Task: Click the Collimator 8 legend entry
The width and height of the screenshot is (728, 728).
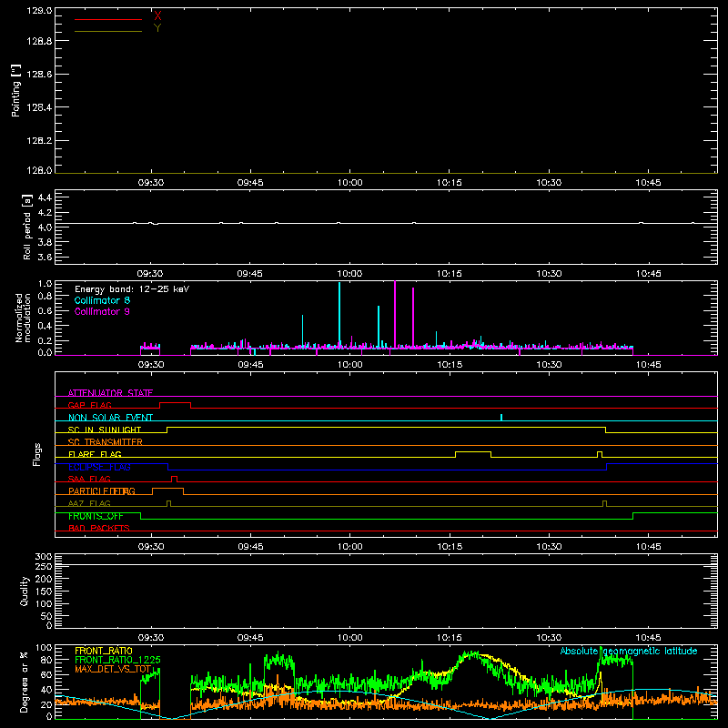Action: [102, 300]
